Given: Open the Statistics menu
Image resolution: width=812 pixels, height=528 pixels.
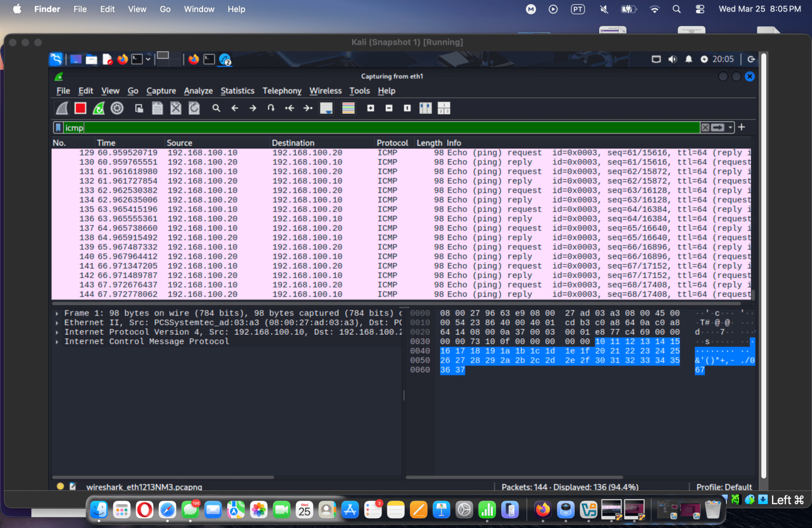Looking at the screenshot, I should coord(237,91).
